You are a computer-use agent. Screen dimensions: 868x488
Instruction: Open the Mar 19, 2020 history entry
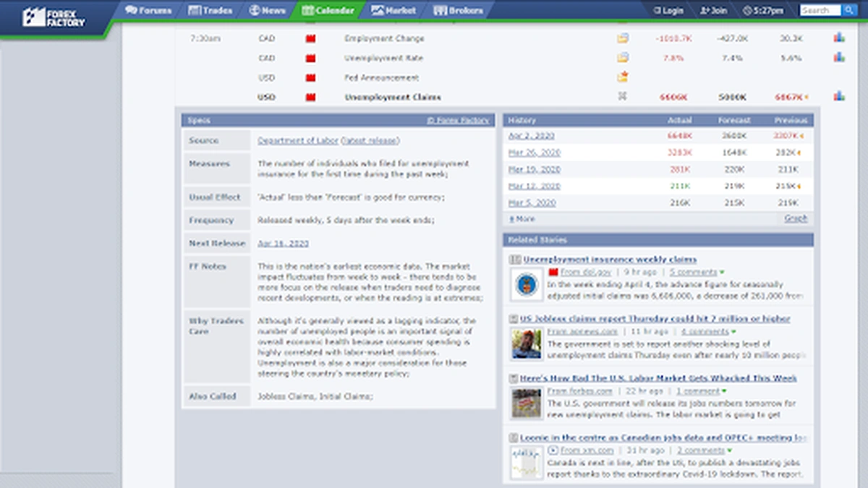tap(534, 169)
